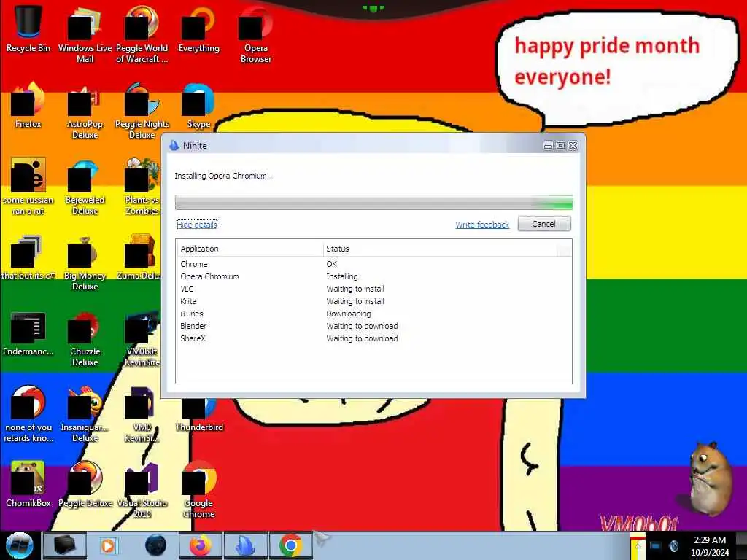Click the Ninite install progress bar
Viewport: 747px width, 560px height.
coord(373,203)
